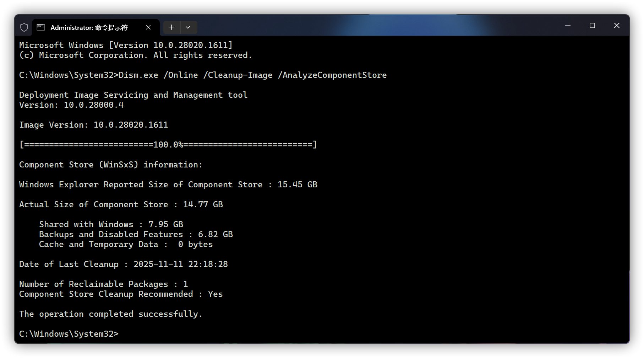644x358 pixels.
Task: Click the Image Version line
Action: [93, 125]
